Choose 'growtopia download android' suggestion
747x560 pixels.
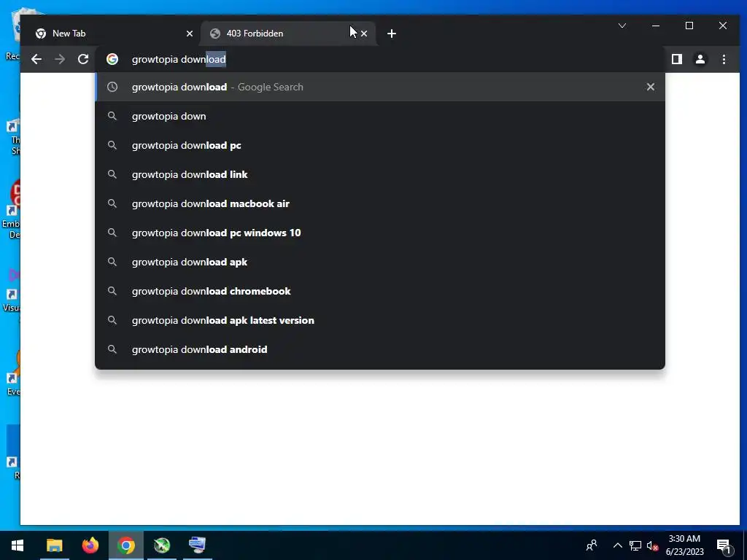379,349
